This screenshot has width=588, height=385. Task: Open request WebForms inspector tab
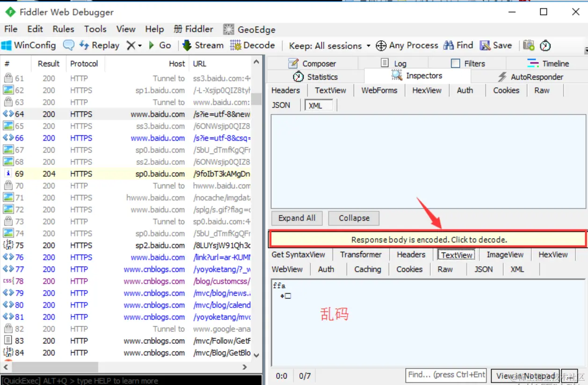(x=379, y=90)
